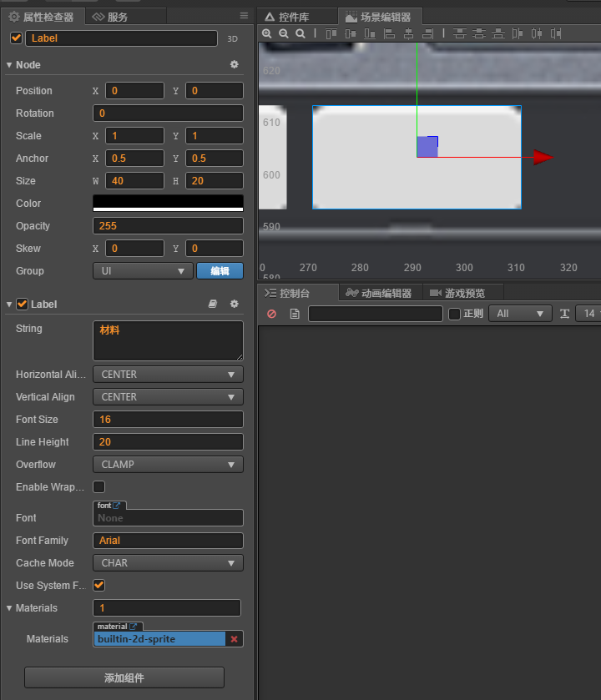Toggle 3D node mode
The width and height of the screenshot is (601, 700).
point(232,39)
